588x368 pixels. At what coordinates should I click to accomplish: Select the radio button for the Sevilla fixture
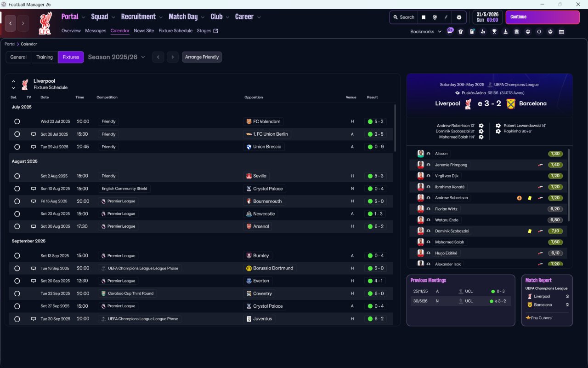click(x=17, y=176)
